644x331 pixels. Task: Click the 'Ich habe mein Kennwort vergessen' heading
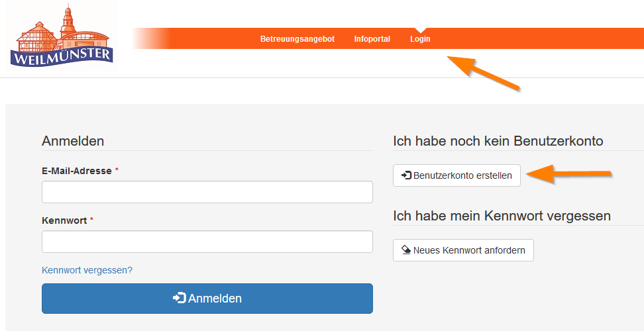(x=502, y=216)
